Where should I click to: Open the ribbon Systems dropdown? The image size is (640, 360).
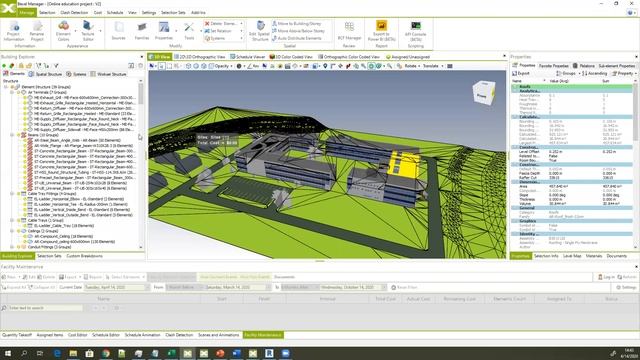coord(224,38)
